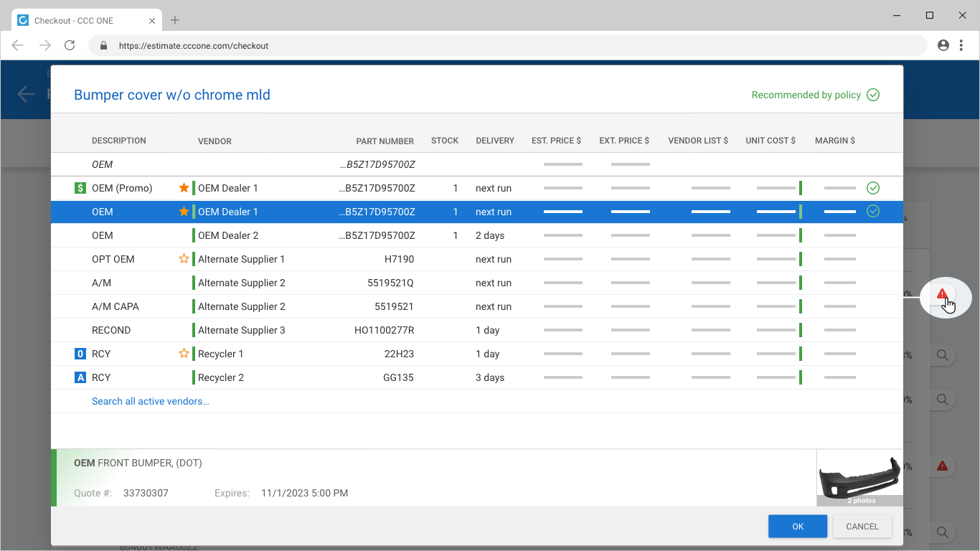Click RECOND description
Screen dimensions: 980x551
[x=111, y=330]
